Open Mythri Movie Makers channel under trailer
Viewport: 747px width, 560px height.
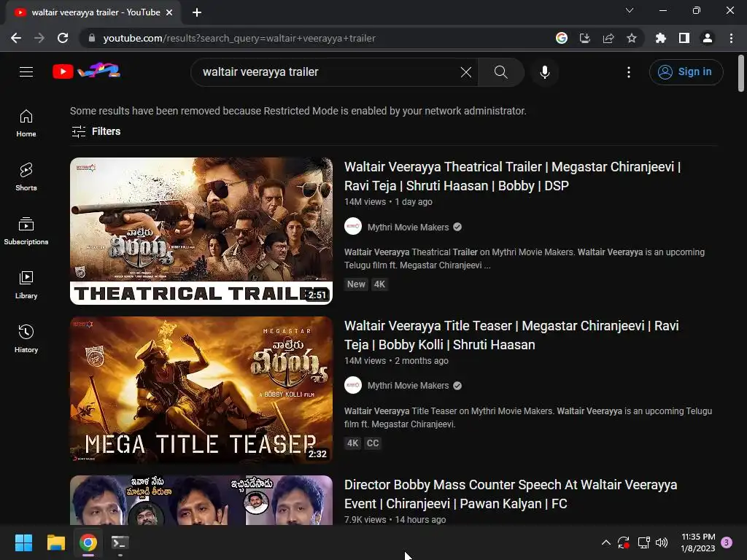click(x=408, y=227)
